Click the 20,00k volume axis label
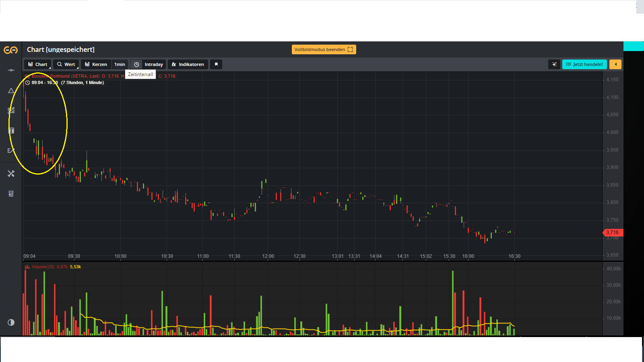The height and width of the screenshot is (362, 644). (613, 302)
